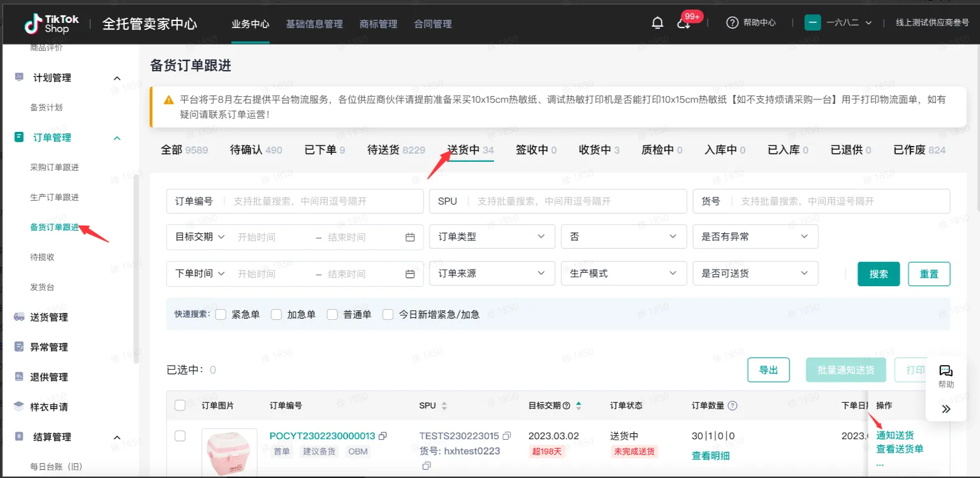Click calendar icon in 下单时间 date range
Viewport: 980px width, 478px height.
tap(411, 274)
